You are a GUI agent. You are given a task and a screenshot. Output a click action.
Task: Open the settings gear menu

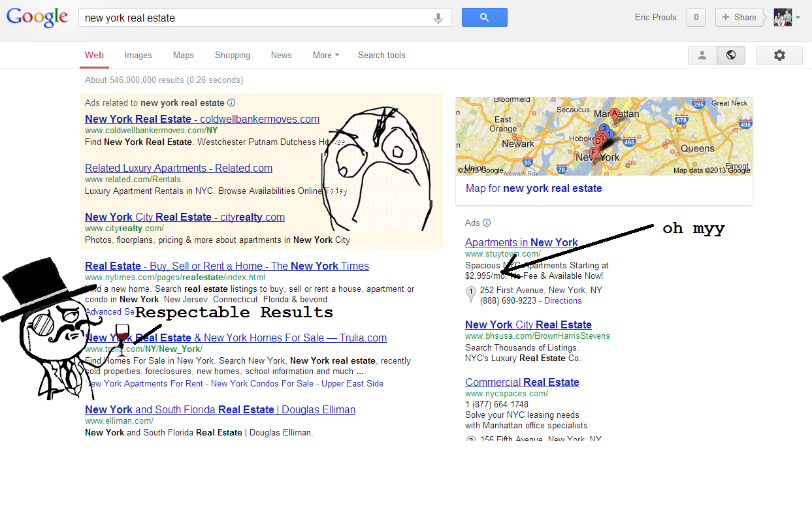pyautogui.click(x=779, y=55)
